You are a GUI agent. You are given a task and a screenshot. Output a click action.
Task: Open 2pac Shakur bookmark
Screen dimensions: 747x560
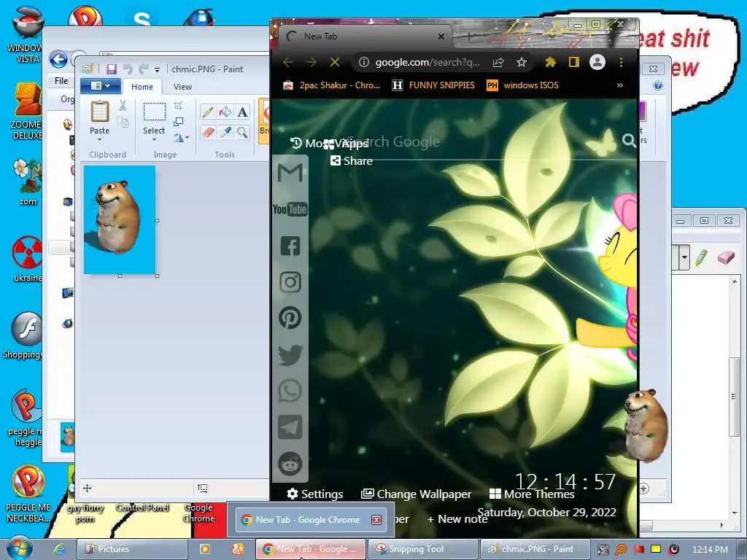[332, 85]
